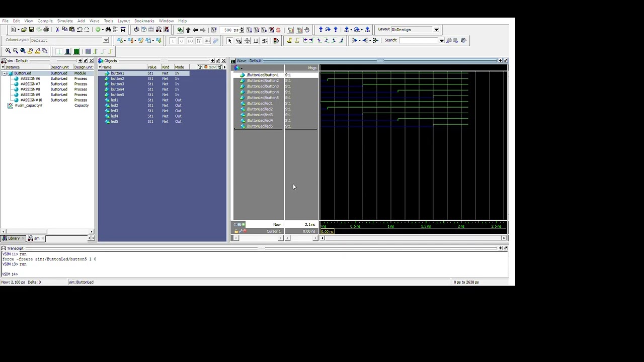644x362 pixels.
Task: Open file using folder toolbar icon
Action: click(x=24, y=29)
